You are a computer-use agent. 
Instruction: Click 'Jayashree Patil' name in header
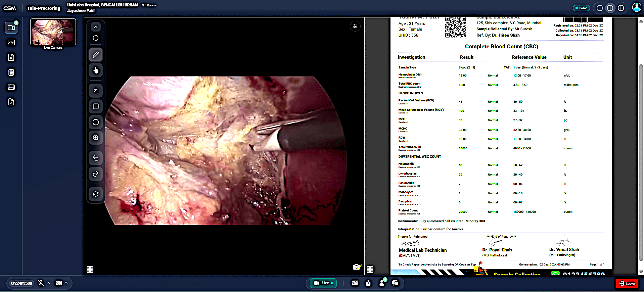tap(81, 11)
